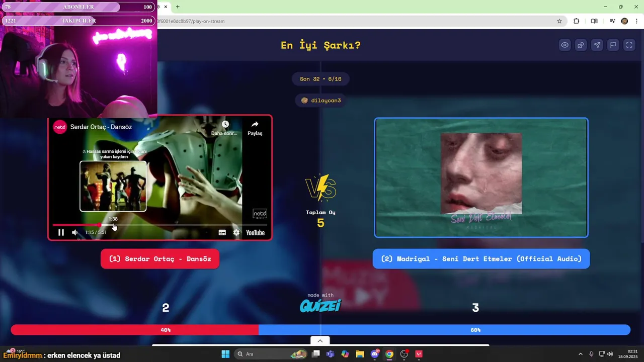644x362 pixels.
Task: Click the blue 60% vote bar
Action: tap(444, 330)
